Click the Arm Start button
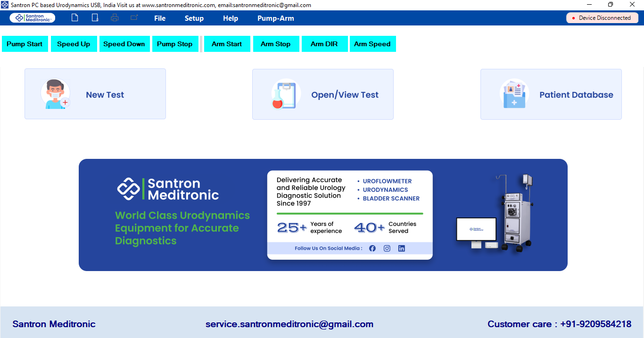644x338 pixels. pos(227,44)
